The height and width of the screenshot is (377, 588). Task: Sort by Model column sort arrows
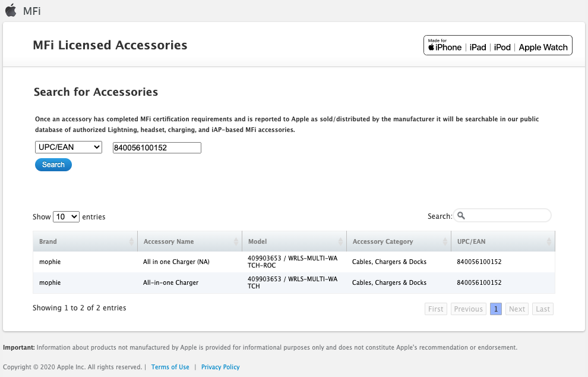coord(340,242)
